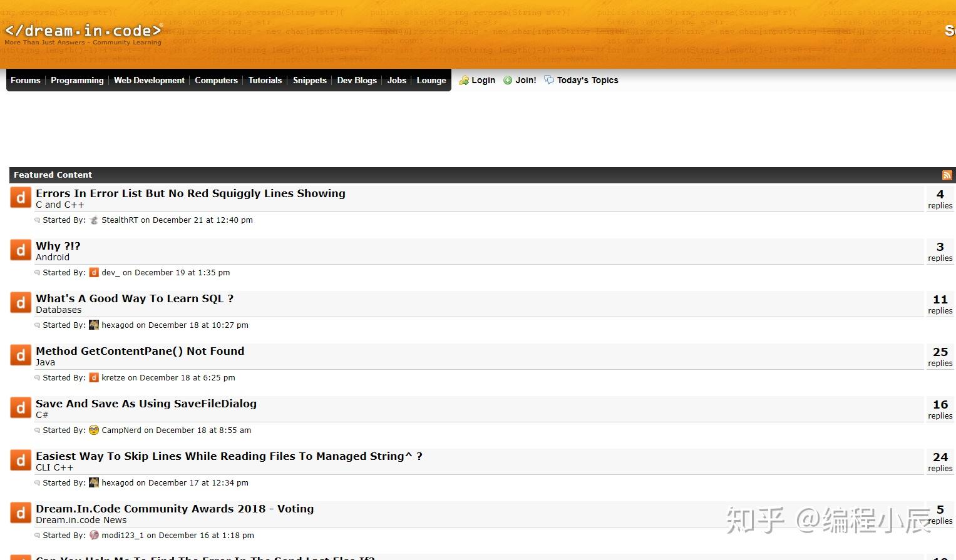Click the orange icon beside Good Way To Learn SQL
956x560 pixels.
click(21, 303)
